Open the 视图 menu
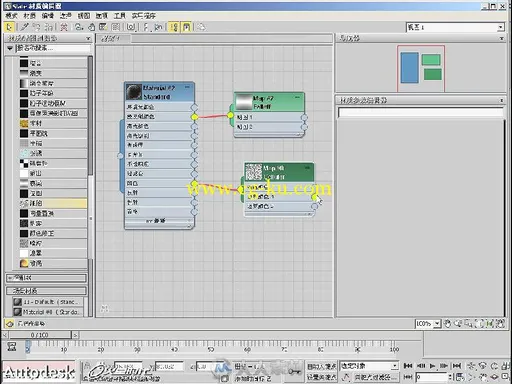512x384 pixels. 83,15
